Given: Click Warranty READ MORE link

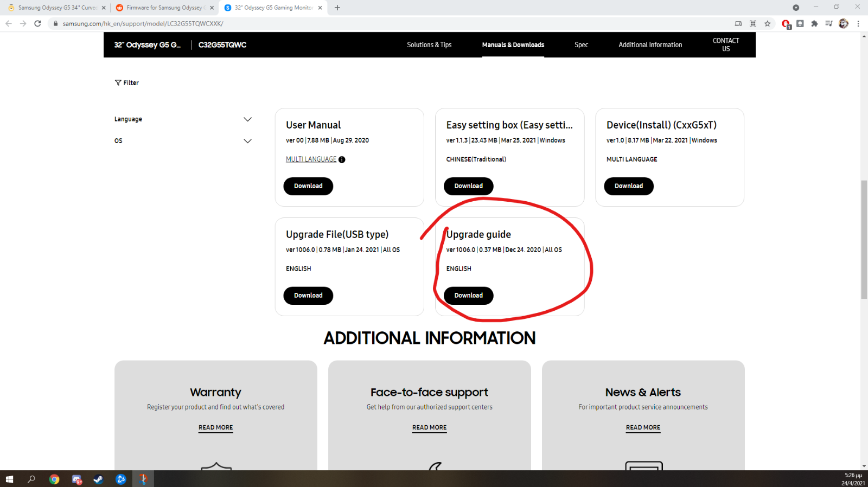Looking at the screenshot, I should coord(215,427).
